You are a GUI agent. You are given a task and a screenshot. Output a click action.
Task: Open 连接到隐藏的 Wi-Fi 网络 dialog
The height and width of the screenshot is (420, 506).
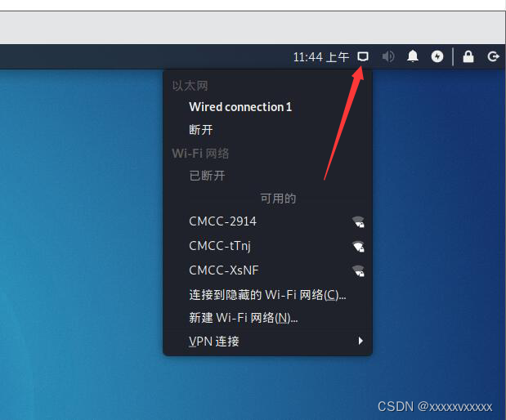pyautogui.click(x=267, y=295)
